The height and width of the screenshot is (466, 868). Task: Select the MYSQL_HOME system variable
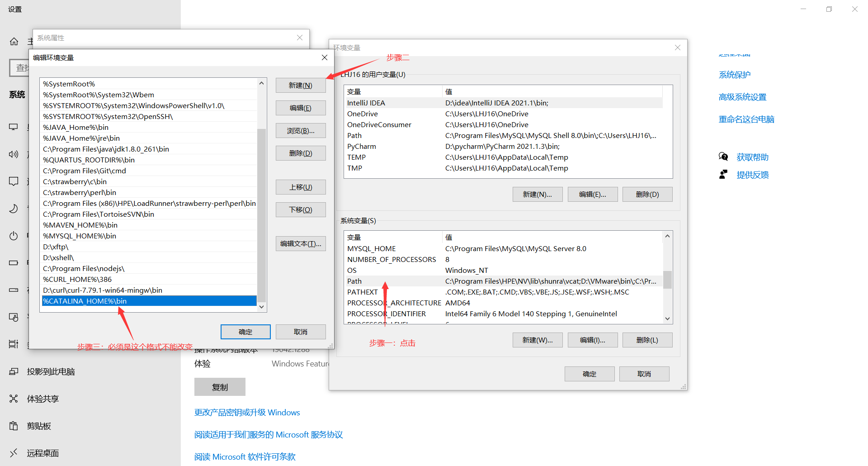coord(504,248)
